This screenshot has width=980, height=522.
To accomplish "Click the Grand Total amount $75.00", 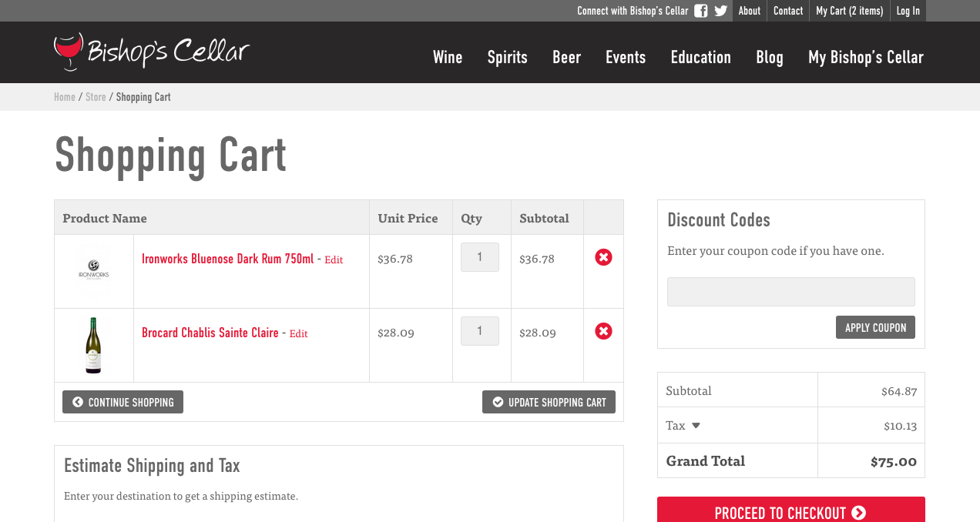I will [x=894, y=461].
